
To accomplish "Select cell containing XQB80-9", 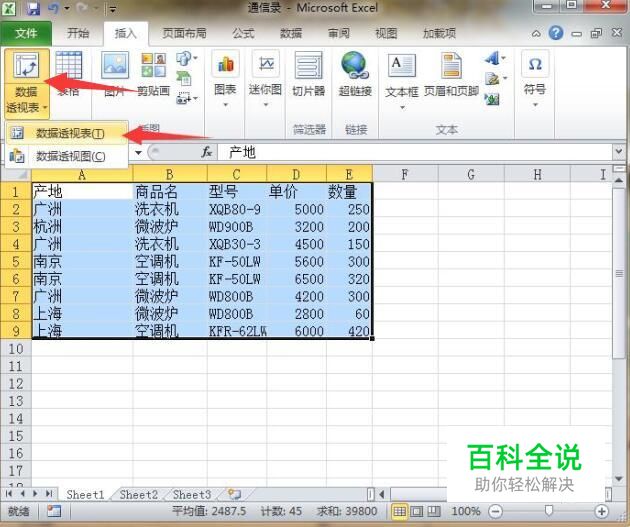I will point(236,209).
